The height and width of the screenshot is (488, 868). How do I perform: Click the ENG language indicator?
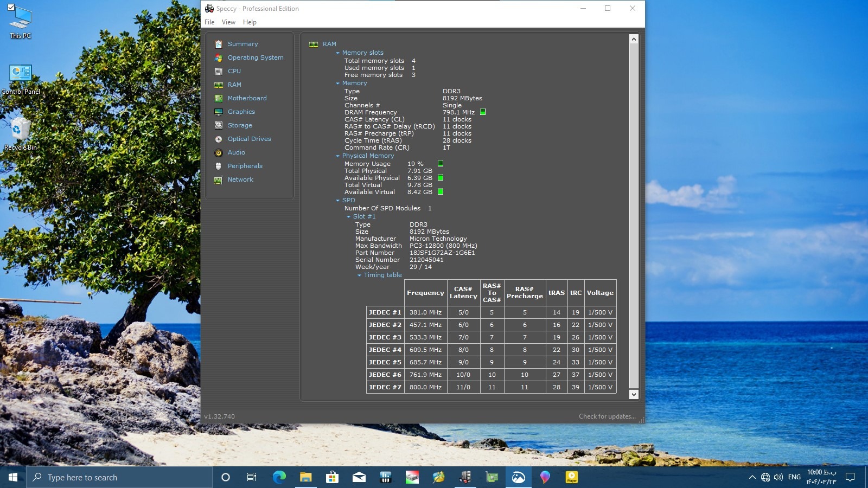click(794, 477)
